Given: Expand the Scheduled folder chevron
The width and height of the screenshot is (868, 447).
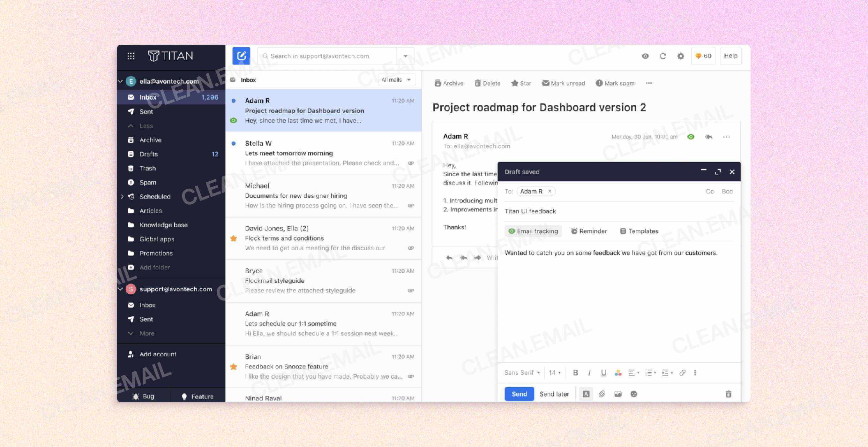Looking at the screenshot, I should click(122, 197).
